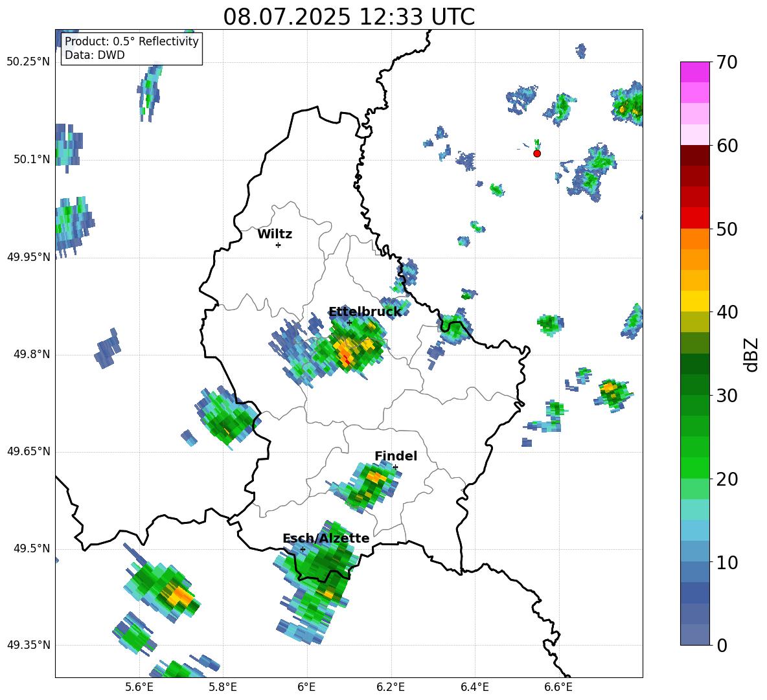Pick the magenta top colorbar band
The width and height of the screenshot is (767, 700).
(694, 72)
